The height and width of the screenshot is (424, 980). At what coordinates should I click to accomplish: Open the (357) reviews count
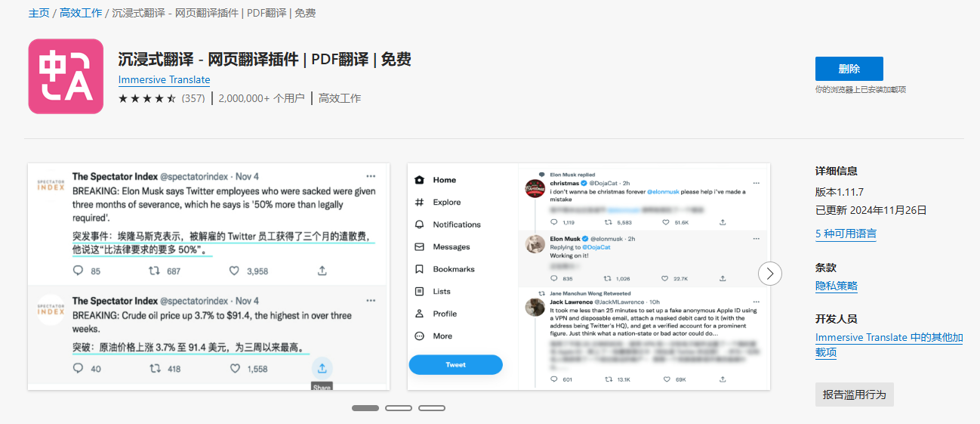193,98
